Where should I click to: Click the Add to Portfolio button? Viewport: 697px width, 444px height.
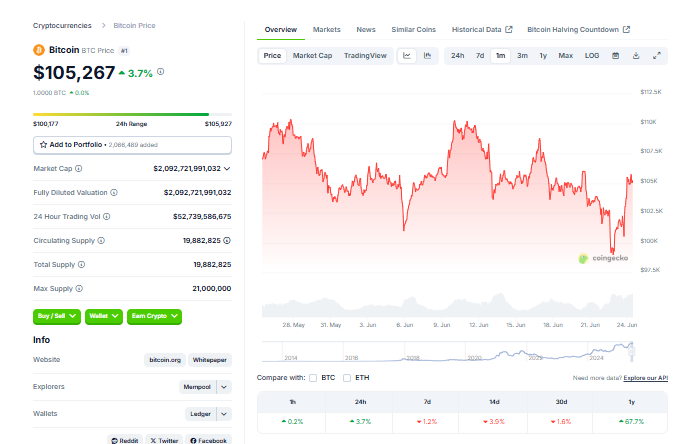click(x=132, y=145)
